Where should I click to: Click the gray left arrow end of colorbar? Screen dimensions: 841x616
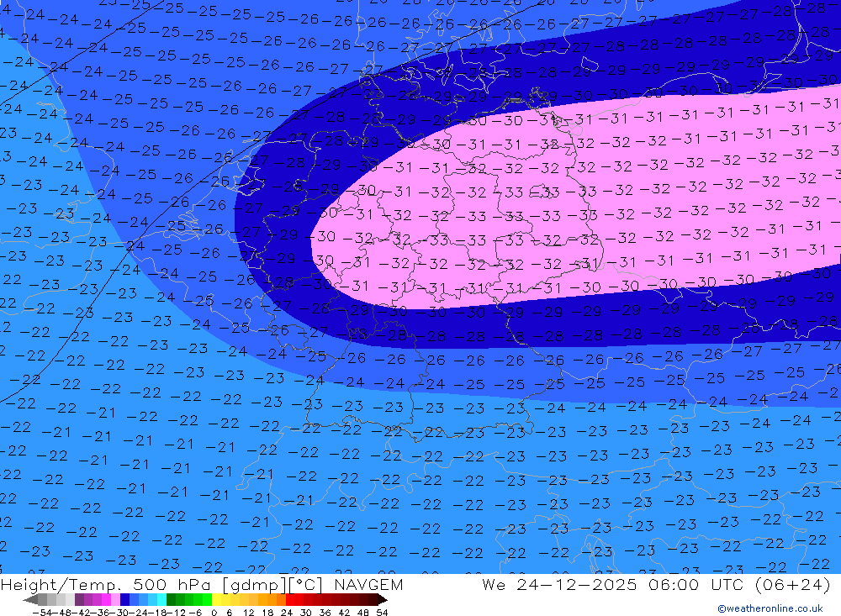click(30, 599)
